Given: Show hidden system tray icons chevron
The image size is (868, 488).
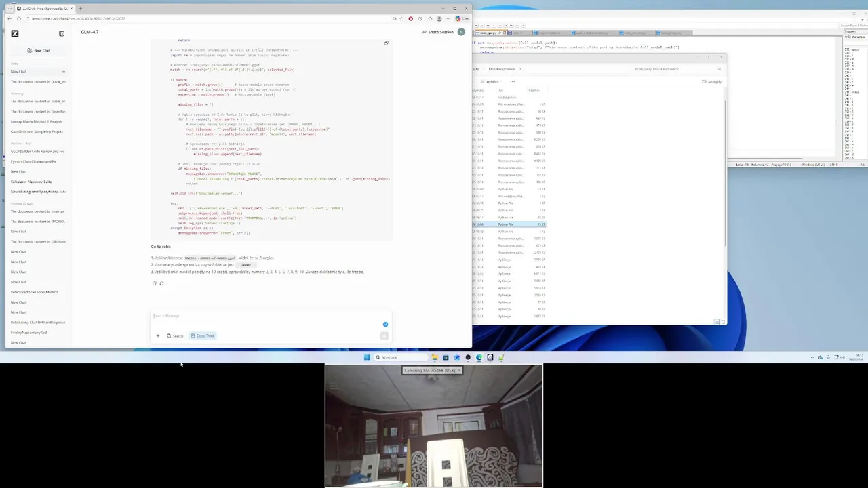Looking at the screenshot, I should pos(812,357).
